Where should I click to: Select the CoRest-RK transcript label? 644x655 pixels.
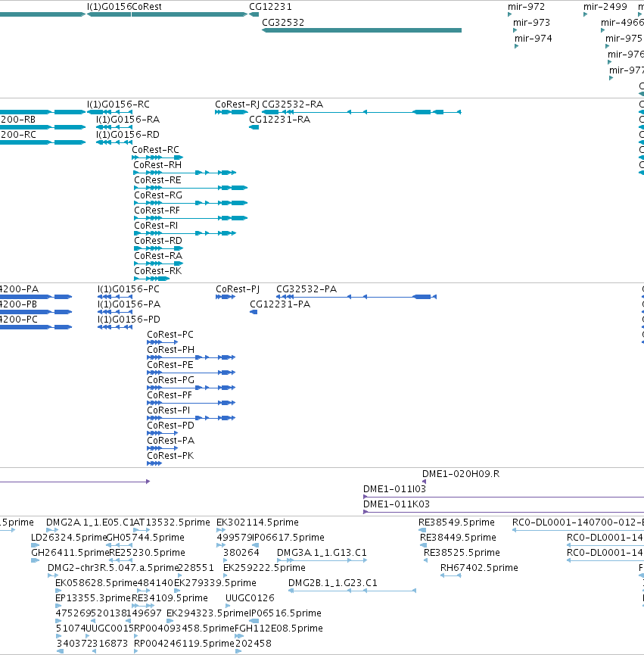(157, 270)
